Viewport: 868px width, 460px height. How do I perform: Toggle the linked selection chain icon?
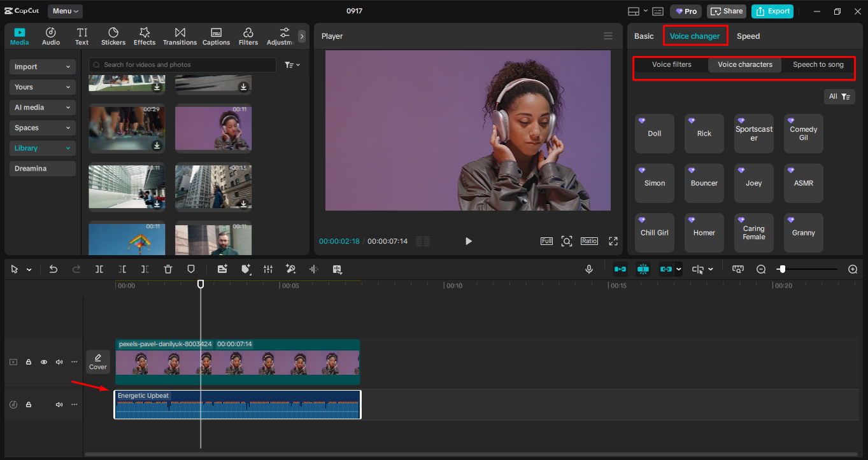(666, 269)
